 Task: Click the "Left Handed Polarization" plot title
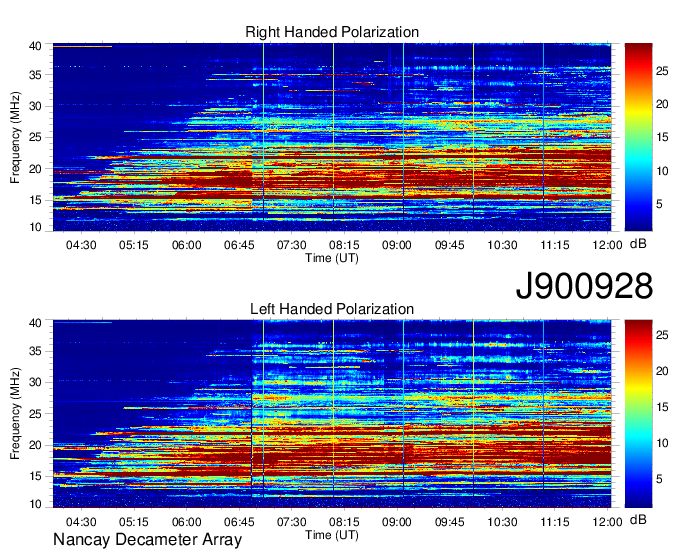tap(332, 309)
